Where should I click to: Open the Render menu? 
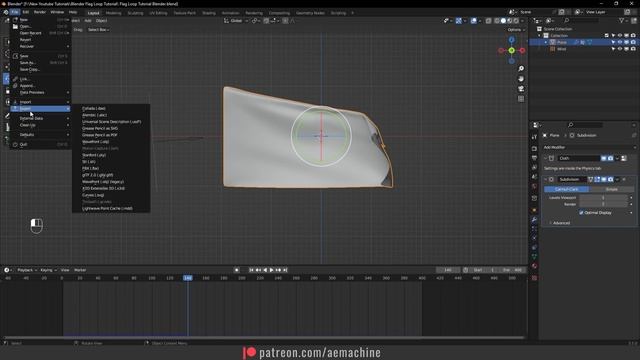pos(40,12)
